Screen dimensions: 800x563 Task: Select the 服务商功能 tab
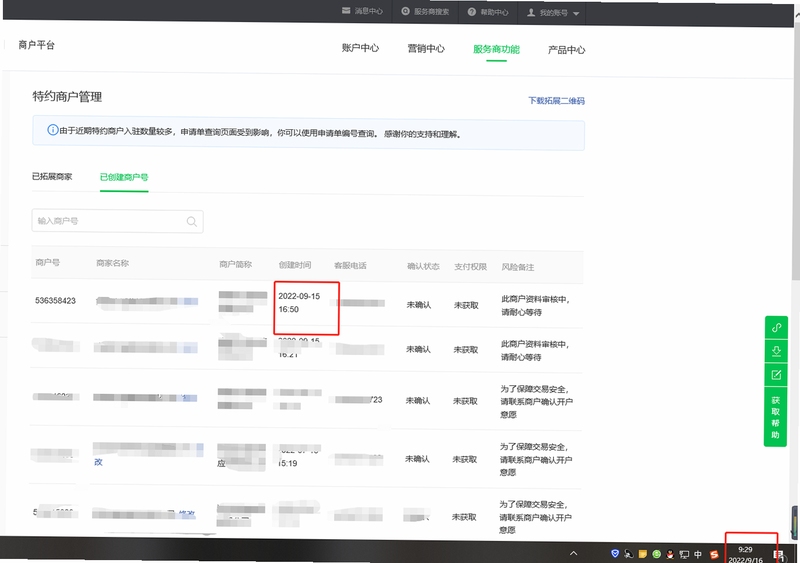pyautogui.click(x=496, y=49)
